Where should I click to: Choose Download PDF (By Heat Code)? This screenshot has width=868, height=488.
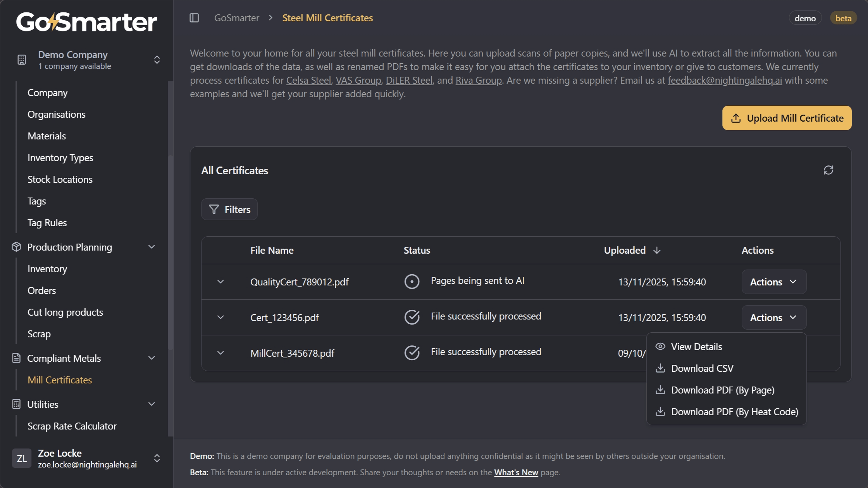tap(727, 412)
